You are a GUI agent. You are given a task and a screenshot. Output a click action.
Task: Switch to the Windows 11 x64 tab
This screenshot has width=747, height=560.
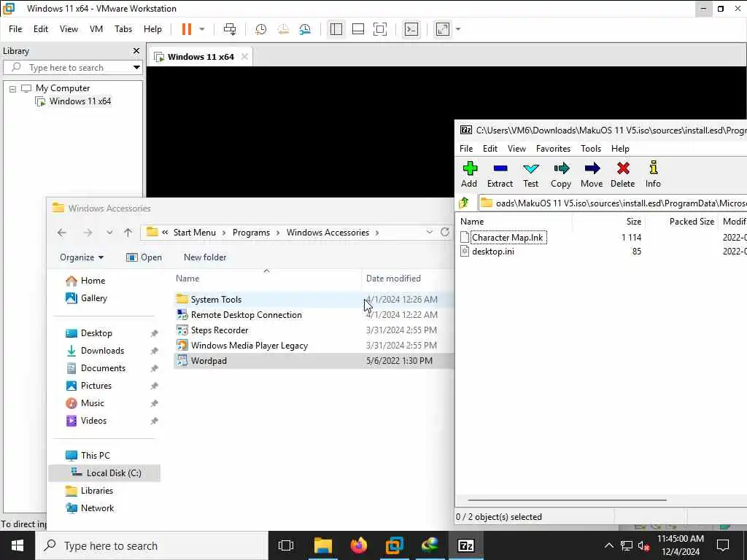point(201,57)
